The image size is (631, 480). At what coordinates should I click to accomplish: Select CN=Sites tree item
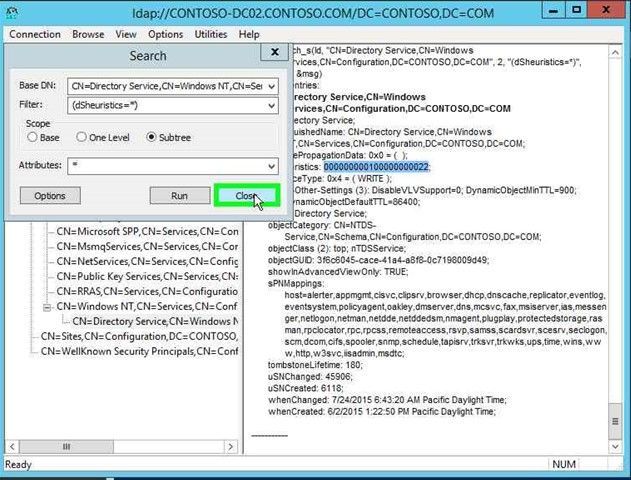tap(139, 336)
